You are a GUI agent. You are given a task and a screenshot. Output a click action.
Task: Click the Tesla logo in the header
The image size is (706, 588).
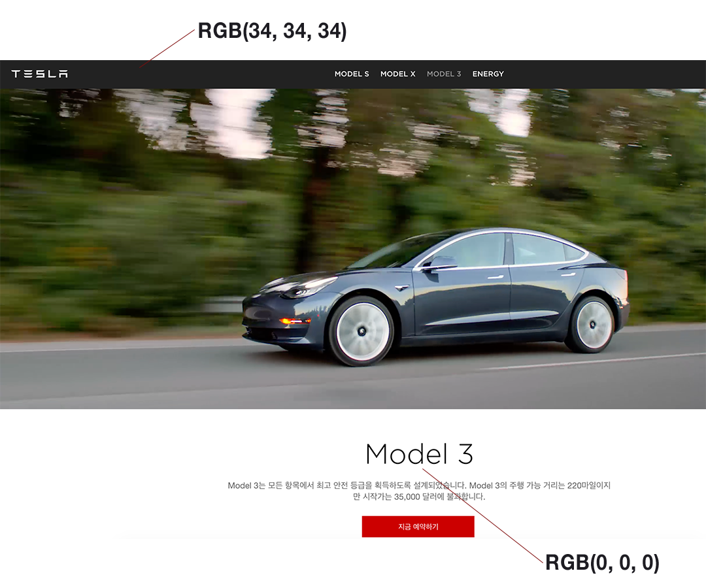(x=40, y=74)
